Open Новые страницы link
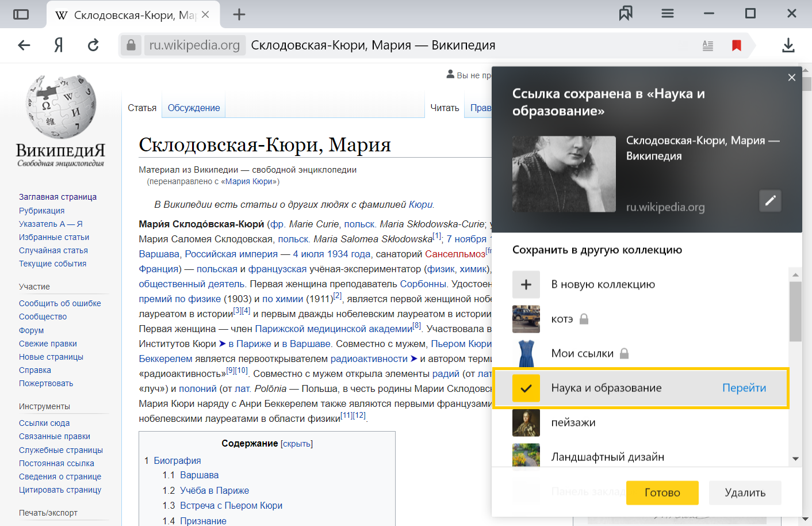Image resolution: width=812 pixels, height=526 pixels. point(51,357)
